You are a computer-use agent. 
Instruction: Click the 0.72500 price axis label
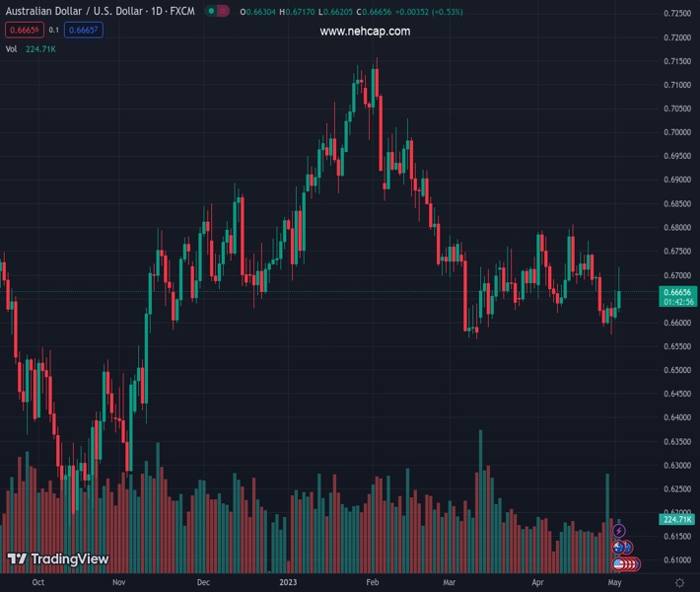click(x=677, y=14)
